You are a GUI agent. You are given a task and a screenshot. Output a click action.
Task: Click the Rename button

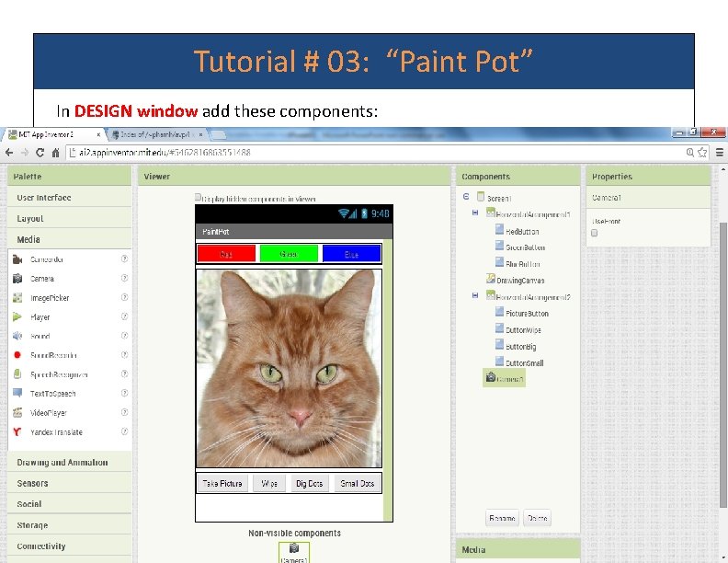tap(502, 518)
